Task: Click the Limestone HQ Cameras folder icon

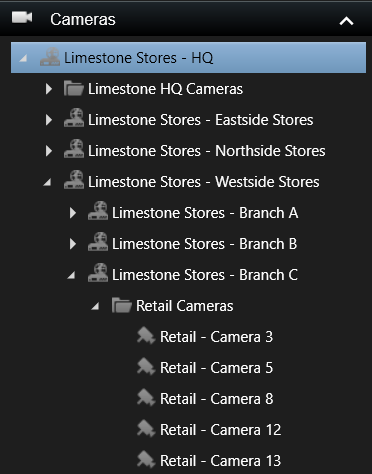Action: (x=74, y=89)
